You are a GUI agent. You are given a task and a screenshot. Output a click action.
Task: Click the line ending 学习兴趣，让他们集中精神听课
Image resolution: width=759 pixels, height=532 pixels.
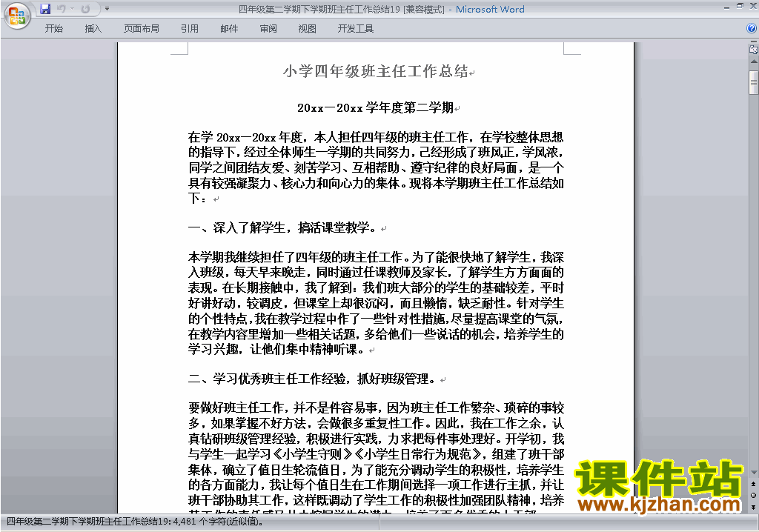(x=276, y=349)
